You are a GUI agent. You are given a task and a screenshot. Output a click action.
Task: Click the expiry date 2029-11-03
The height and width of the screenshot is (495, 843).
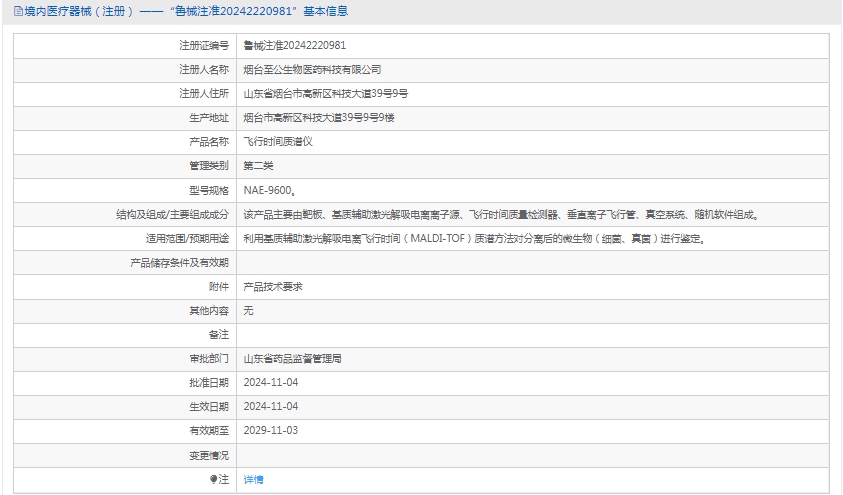point(271,430)
